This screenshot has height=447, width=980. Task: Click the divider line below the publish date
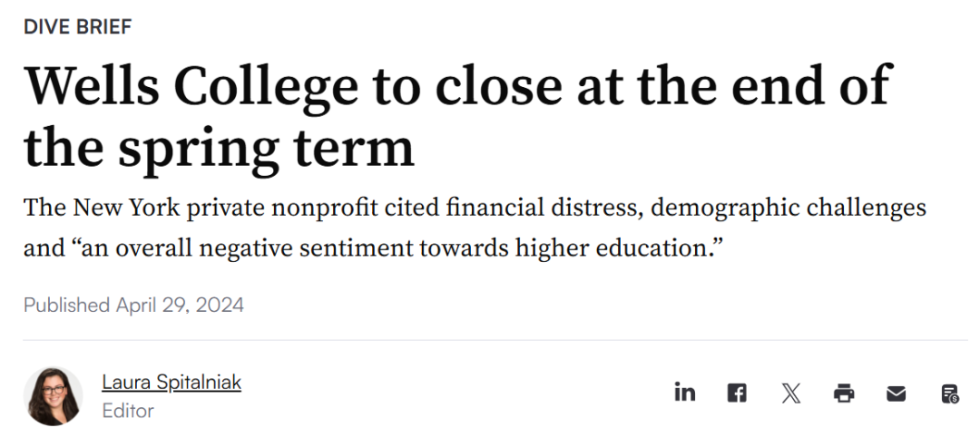pyautogui.click(x=495, y=340)
